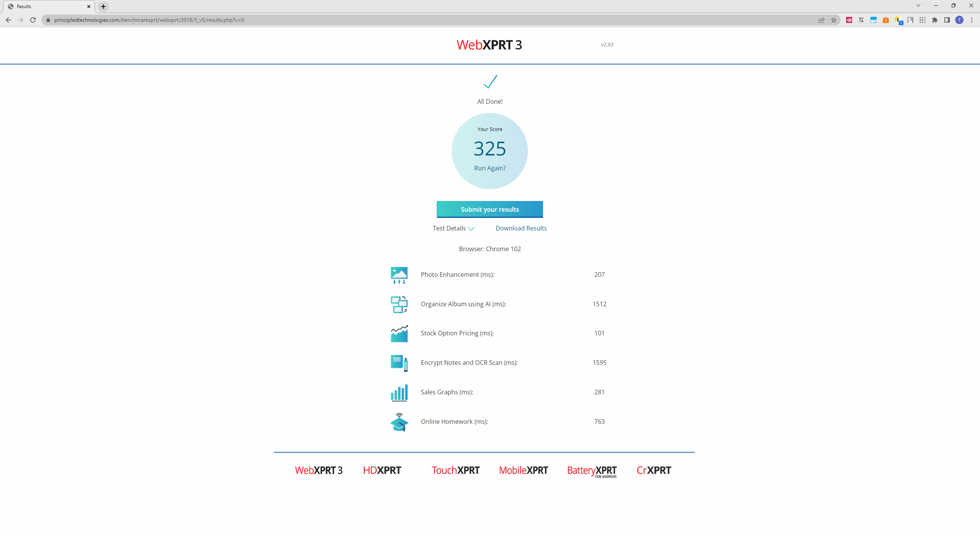Click Organize Album value 1512
Image resolution: width=980 pixels, height=536 pixels.
tap(599, 304)
